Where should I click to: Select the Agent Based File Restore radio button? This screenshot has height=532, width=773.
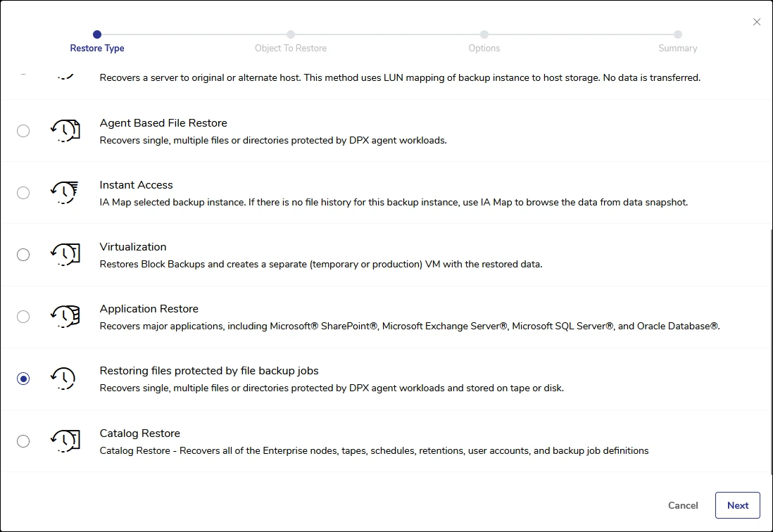[23, 131]
